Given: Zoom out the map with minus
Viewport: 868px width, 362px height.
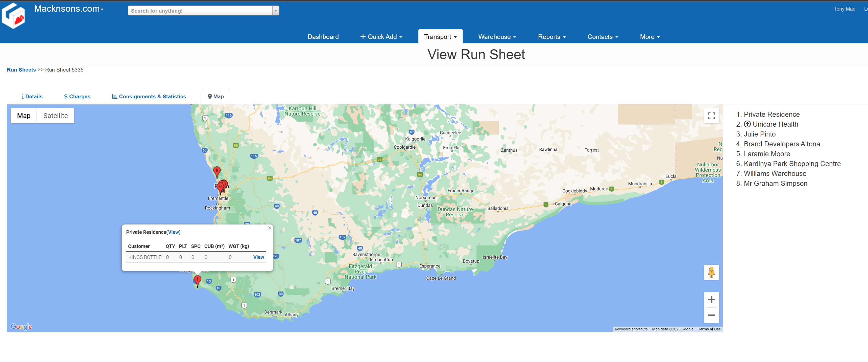Looking at the screenshot, I should coord(711,315).
